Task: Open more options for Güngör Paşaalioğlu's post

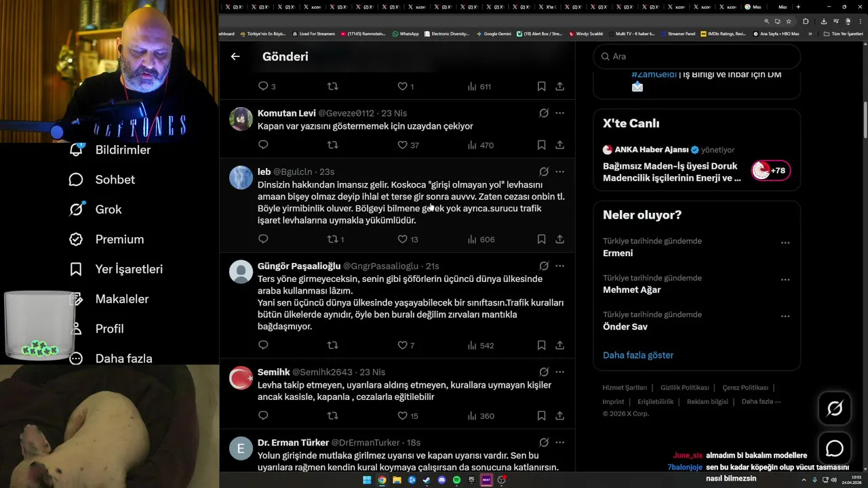Action: (x=559, y=266)
